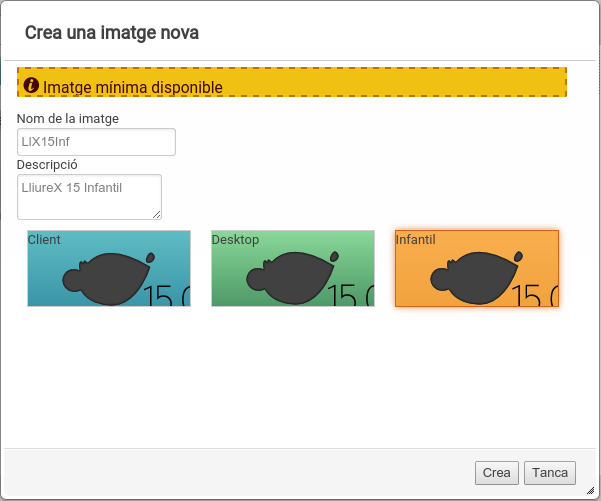
Task: Click the dialog resize grip at bottom-right corner
Action: point(591,491)
